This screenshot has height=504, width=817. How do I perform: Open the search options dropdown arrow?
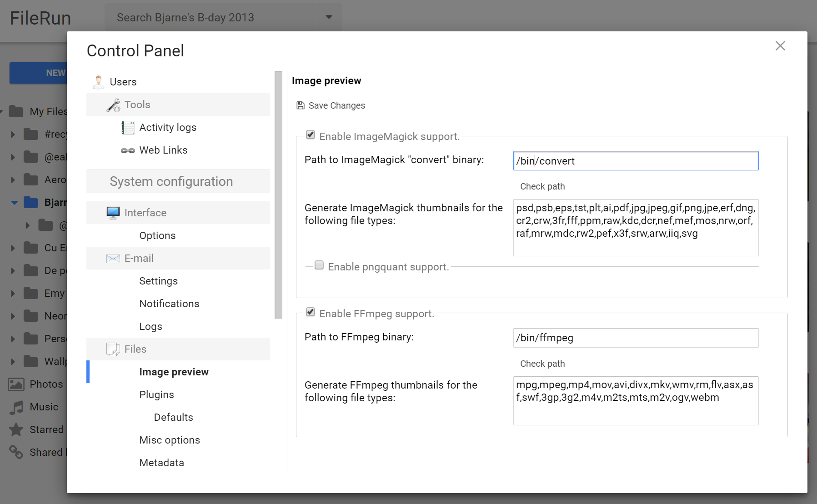pos(329,17)
